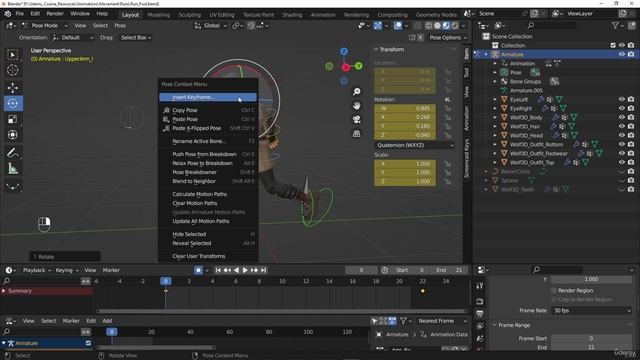The image size is (640, 360).
Task: Click the timeline horizontal scrollbar
Action: 282,311
